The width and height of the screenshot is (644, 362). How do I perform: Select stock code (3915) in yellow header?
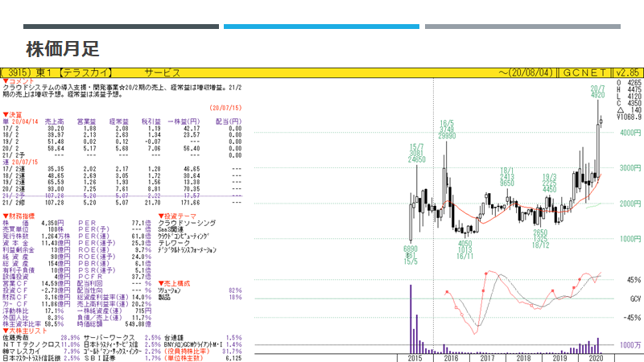[15, 73]
